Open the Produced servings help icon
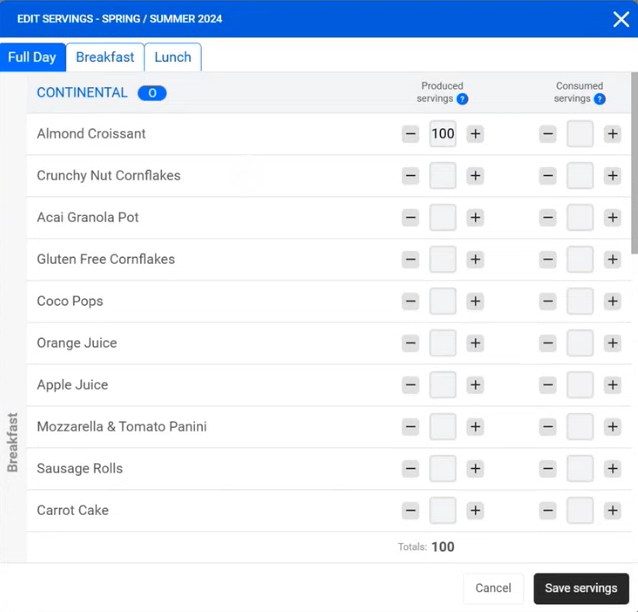Viewport: 638px width, 612px height. pyautogui.click(x=462, y=99)
